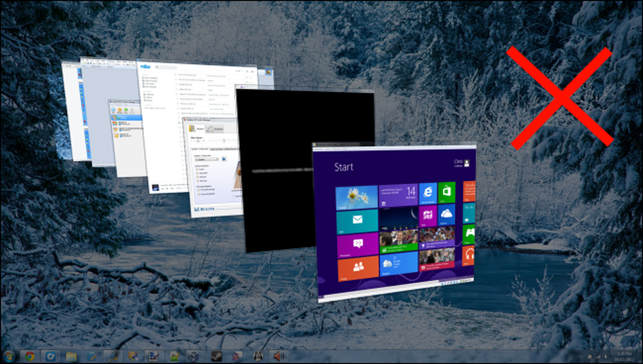Open the green Xbox Games controller tile
This screenshot has width=643, height=364.
pos(469,235)
